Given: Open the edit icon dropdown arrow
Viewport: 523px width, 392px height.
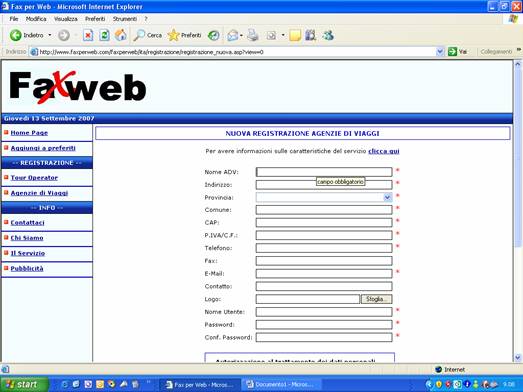Looking at the screenshot, I should 283,35.
